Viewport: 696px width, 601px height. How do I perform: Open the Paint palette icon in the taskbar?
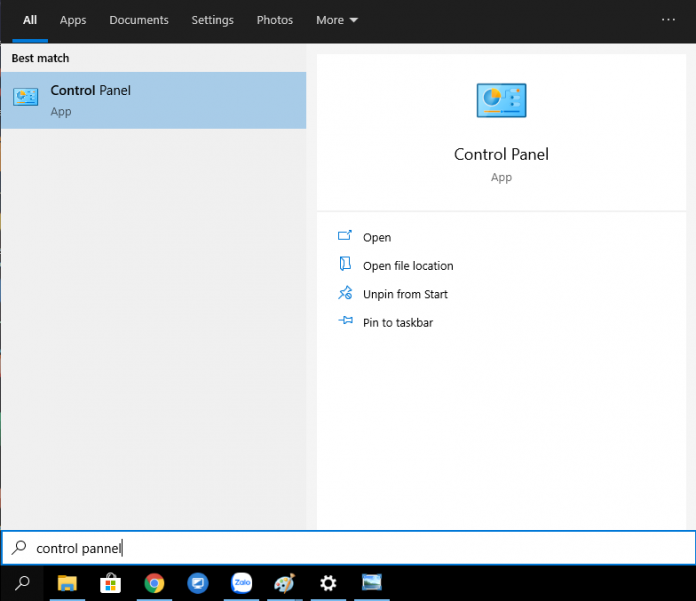click(x=284, y=583)
